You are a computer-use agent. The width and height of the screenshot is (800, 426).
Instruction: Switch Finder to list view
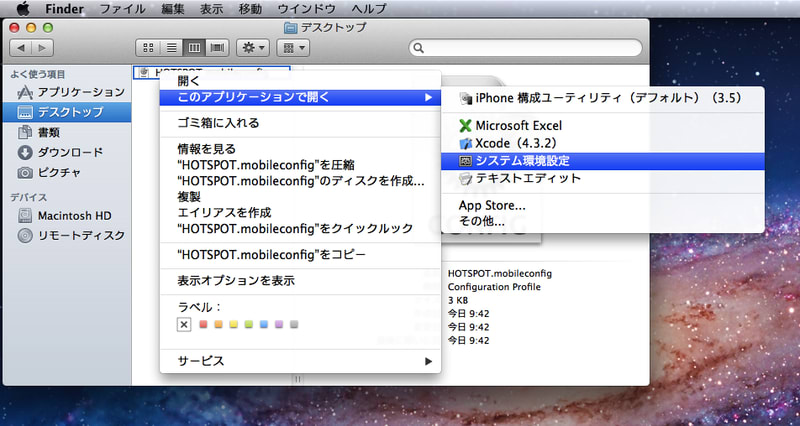[x=169, y=47]
